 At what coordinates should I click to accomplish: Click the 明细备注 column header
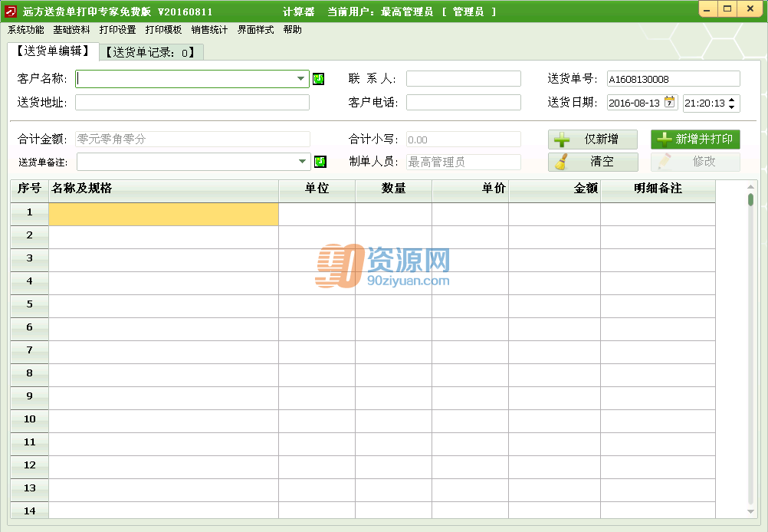click(658, 191)
